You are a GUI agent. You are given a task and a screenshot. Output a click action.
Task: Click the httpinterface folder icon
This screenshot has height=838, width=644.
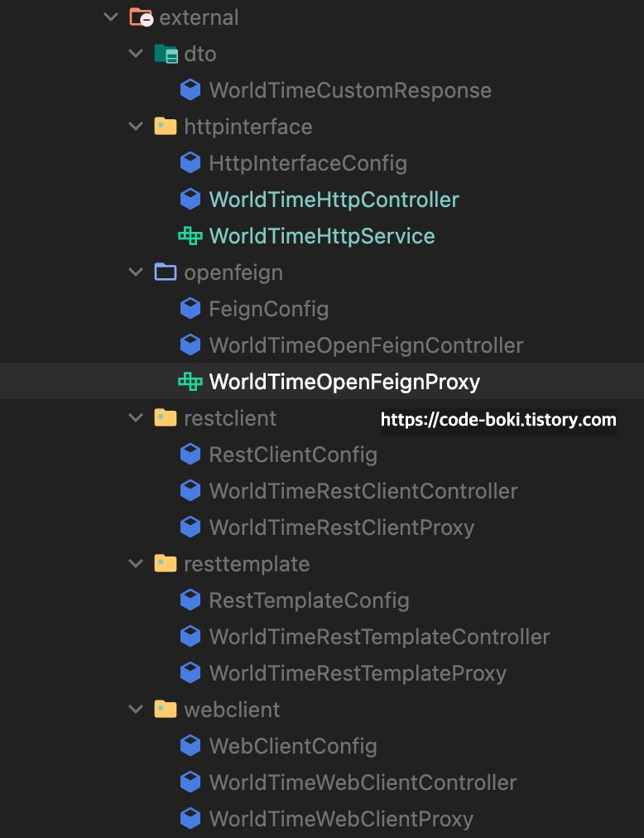point(166,126)
